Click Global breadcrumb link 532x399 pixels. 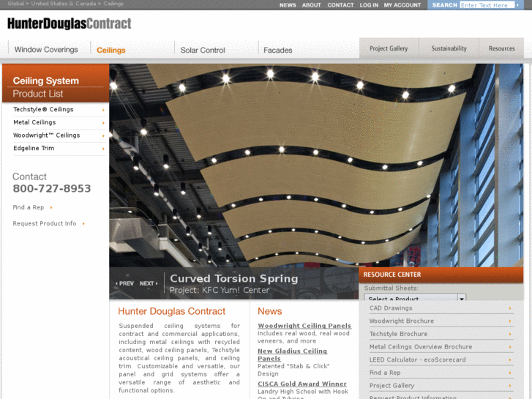tap(15, 4)
